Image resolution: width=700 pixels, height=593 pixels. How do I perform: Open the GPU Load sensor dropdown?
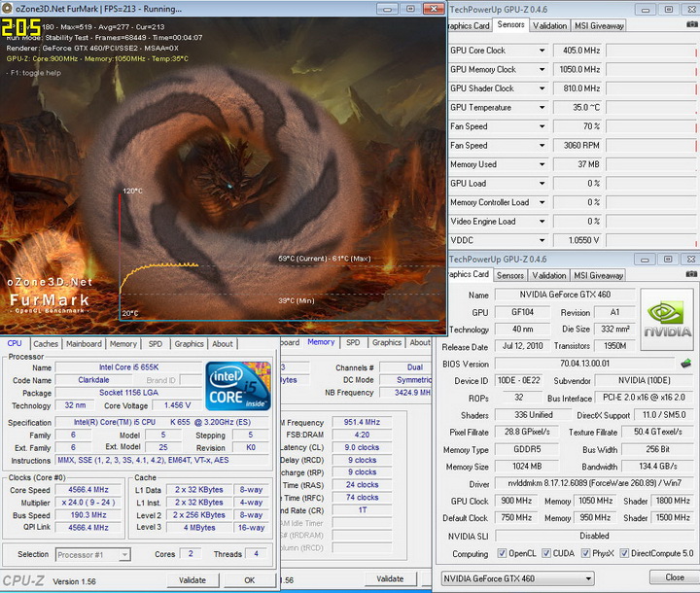pyautogui.click(x=542, y=184)
